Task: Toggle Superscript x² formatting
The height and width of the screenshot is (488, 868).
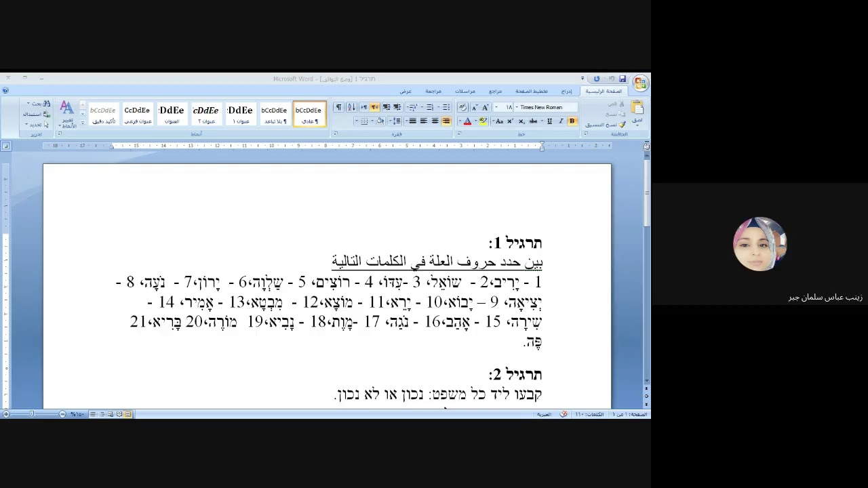Action: pos(510,121)
